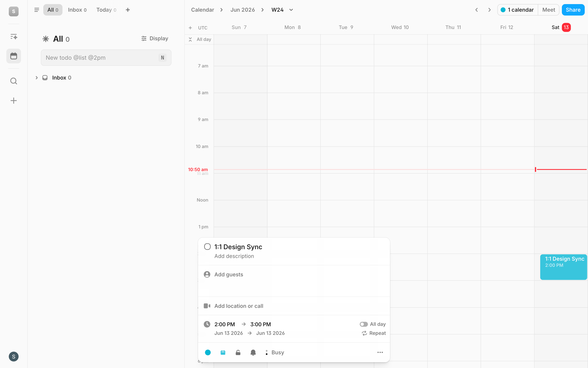Edit the 1:1 Design Sync title field
This screenshot has height=368, width=588.
(x=238, y=247)
